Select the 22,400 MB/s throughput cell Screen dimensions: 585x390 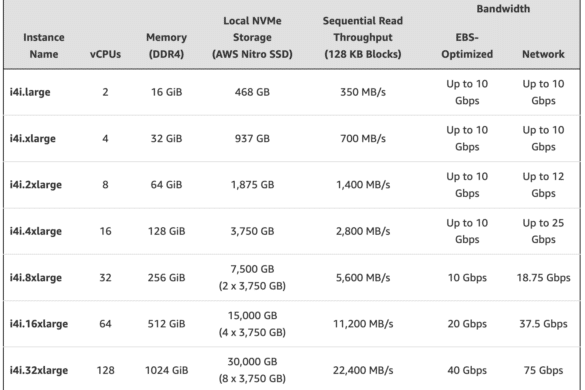[363, 370]
